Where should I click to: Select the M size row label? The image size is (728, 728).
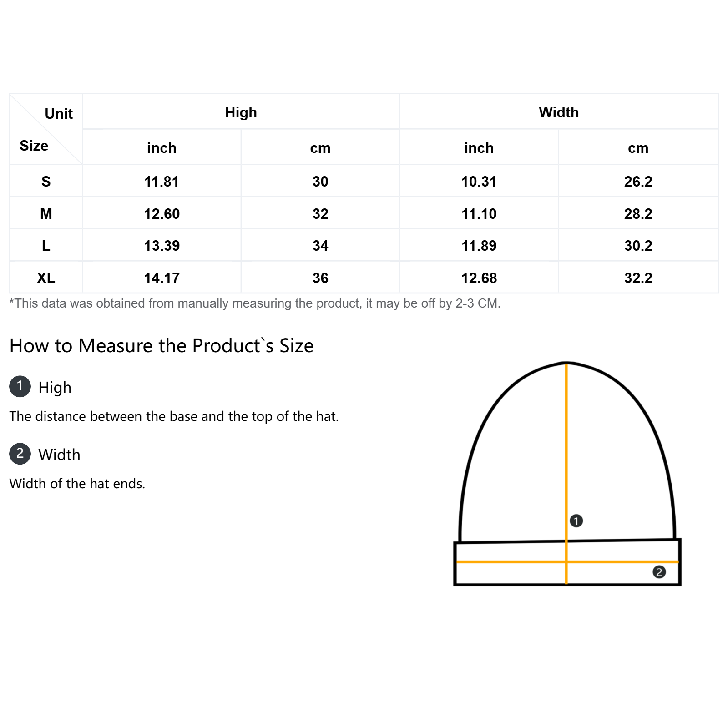coord(46,214)
